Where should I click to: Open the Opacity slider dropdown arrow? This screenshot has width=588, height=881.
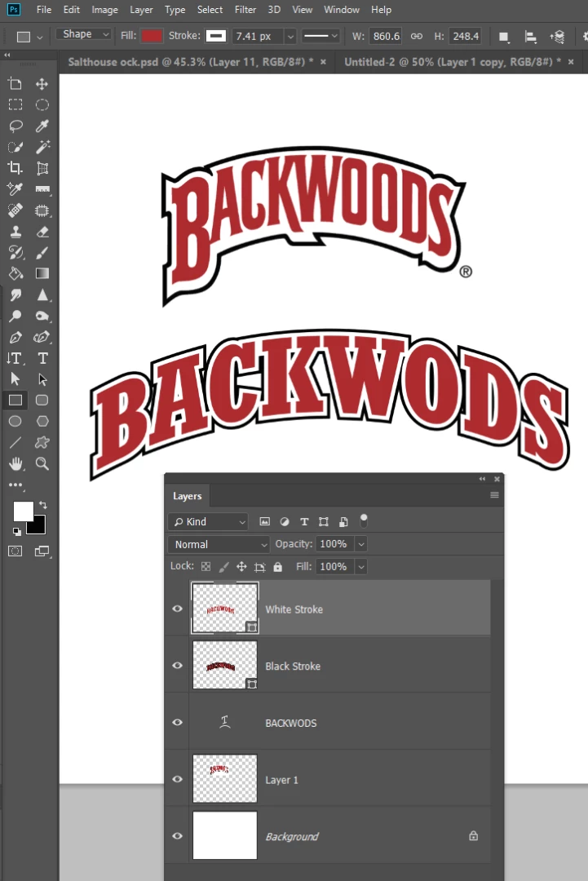(361, 544)
